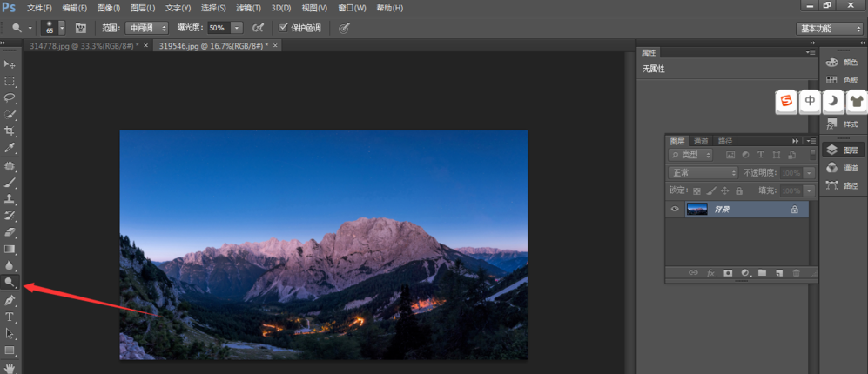868x374 pixels.
Task: Switch to the 314778.jpg document tab
Action: 83,45
